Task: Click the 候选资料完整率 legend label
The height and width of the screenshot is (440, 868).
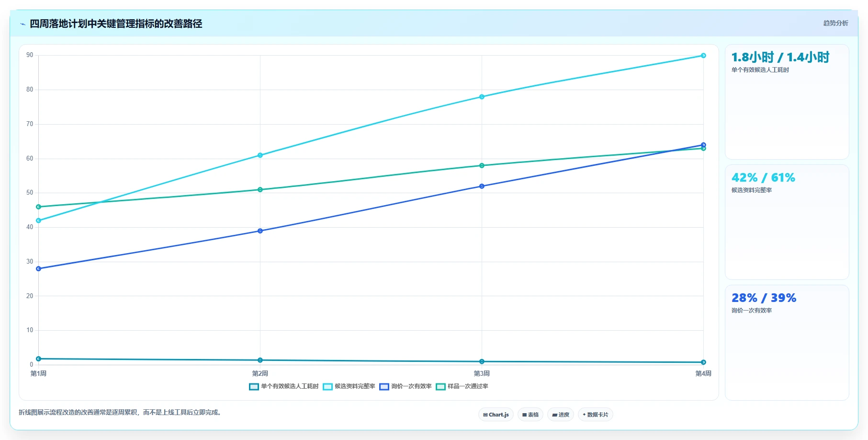Action: point(355,386)
